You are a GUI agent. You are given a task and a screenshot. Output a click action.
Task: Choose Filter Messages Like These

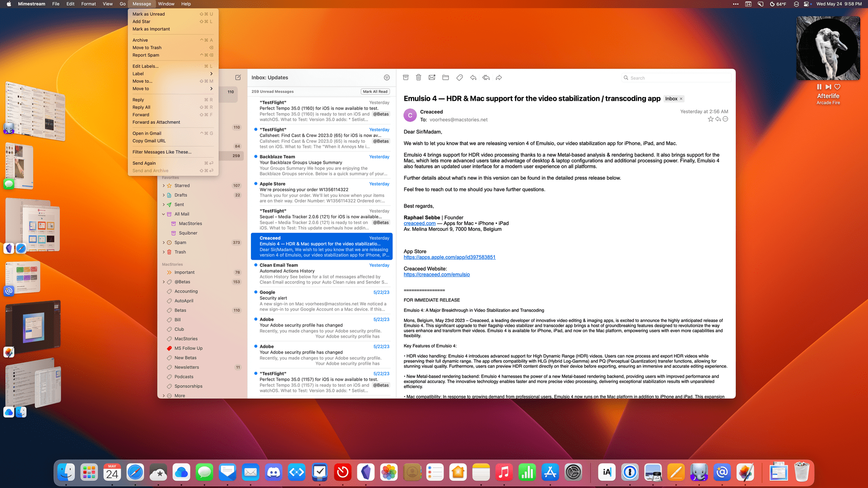point(173,152)
